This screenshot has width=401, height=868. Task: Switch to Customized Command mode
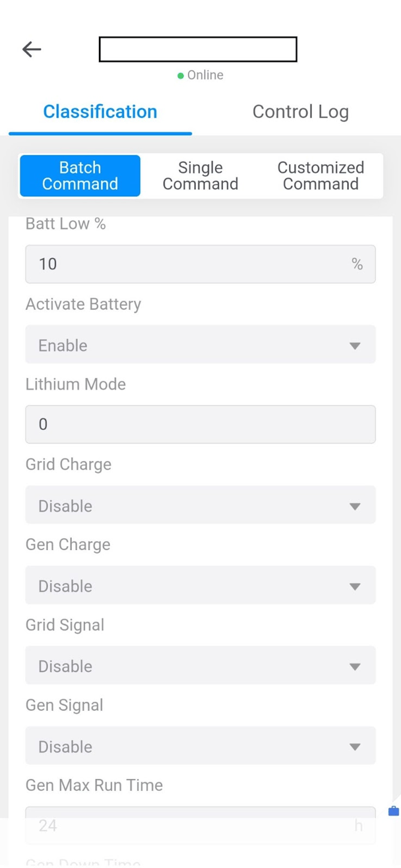pyautogui.click(x=321, y=176)
